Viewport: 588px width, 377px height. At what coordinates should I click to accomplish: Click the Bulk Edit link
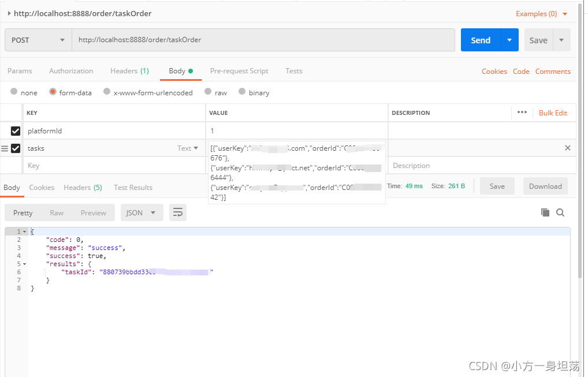pyautogui.click(x=553, y=113)
